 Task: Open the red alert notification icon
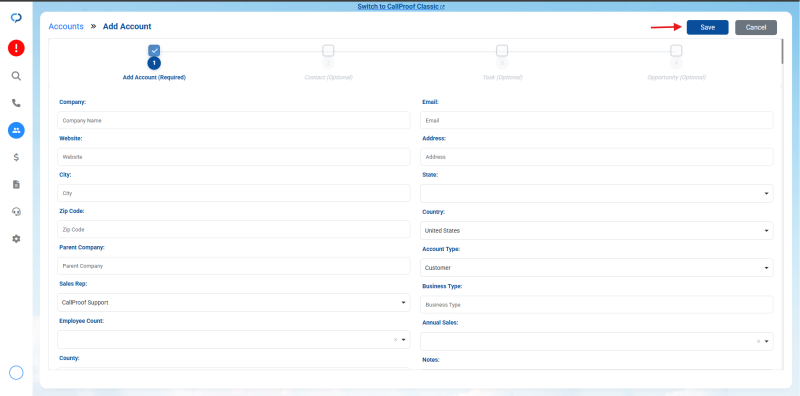coord(16,48)
